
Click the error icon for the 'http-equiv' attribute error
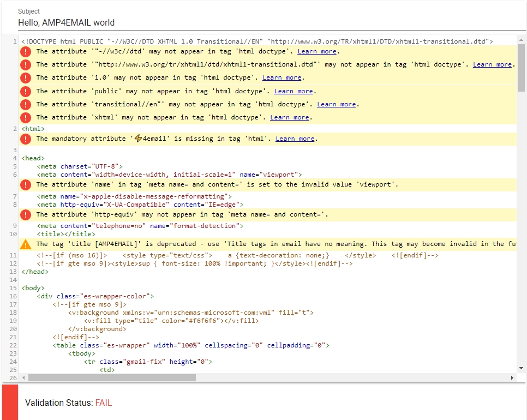tap(26, 214)
